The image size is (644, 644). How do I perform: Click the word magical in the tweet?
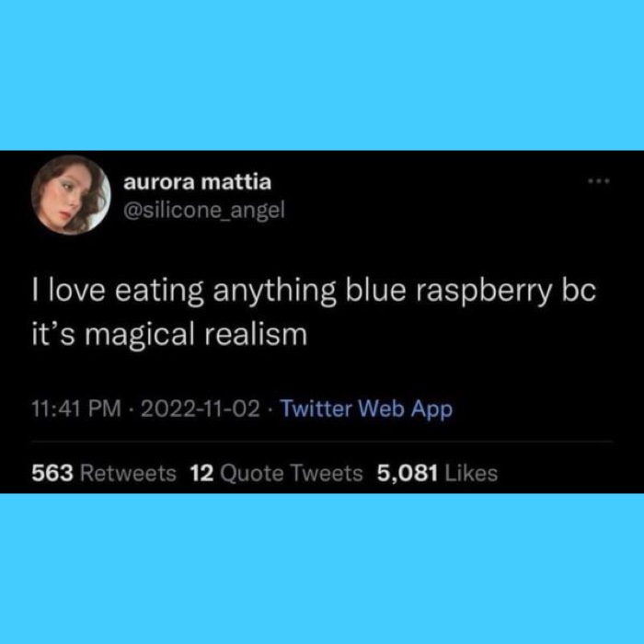point(140,335)
